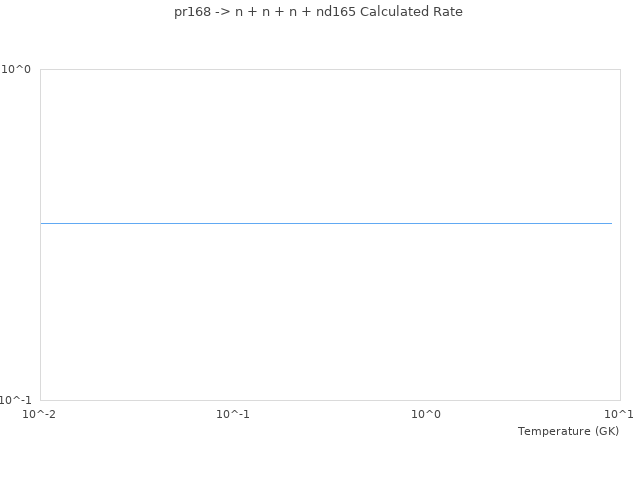The image size is (640, 480).
Task: Click the 10^-1 y-axis tick label
Action: [15, 401]
